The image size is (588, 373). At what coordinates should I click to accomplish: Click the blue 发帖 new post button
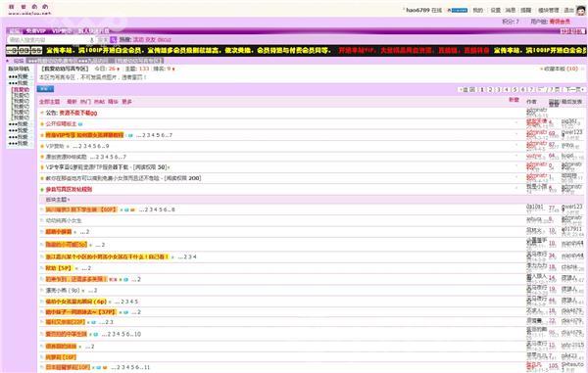[x=45, y=89]
